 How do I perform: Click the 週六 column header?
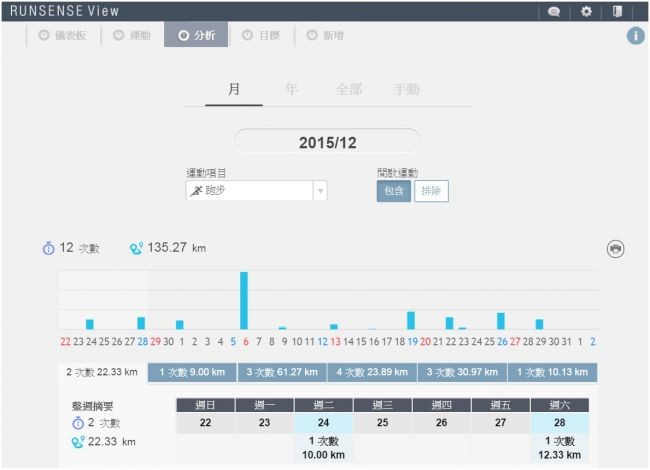click(x=560, y=405)
